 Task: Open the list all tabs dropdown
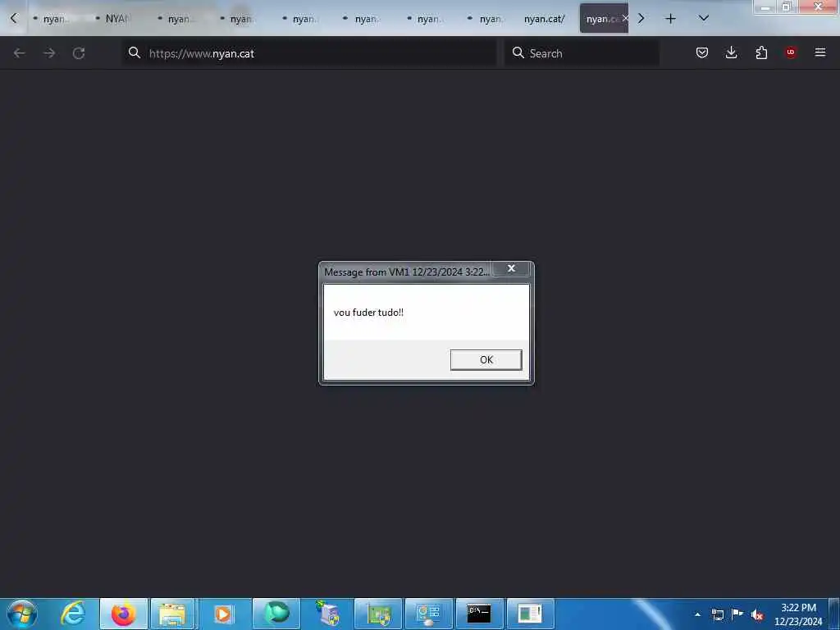point(703,19)
